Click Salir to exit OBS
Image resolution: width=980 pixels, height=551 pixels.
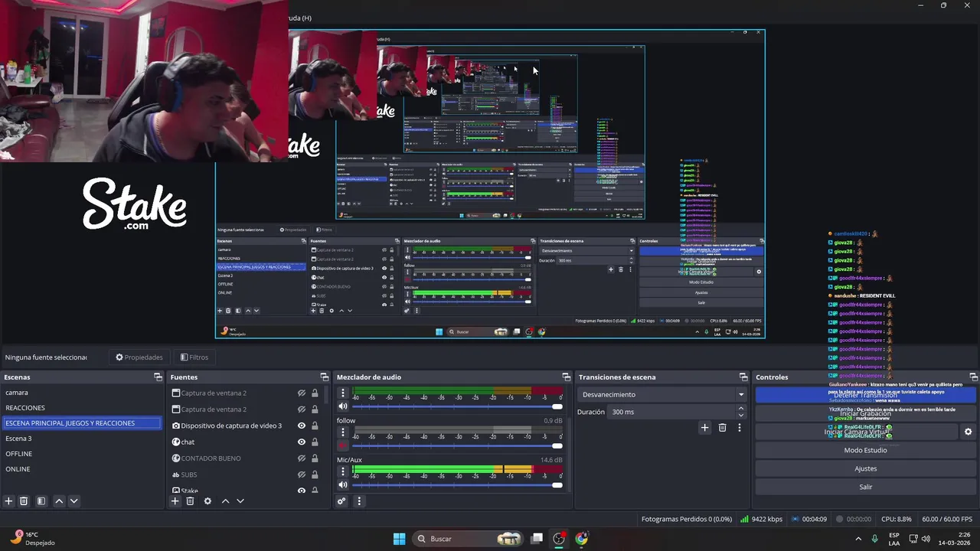pos(865,487)
